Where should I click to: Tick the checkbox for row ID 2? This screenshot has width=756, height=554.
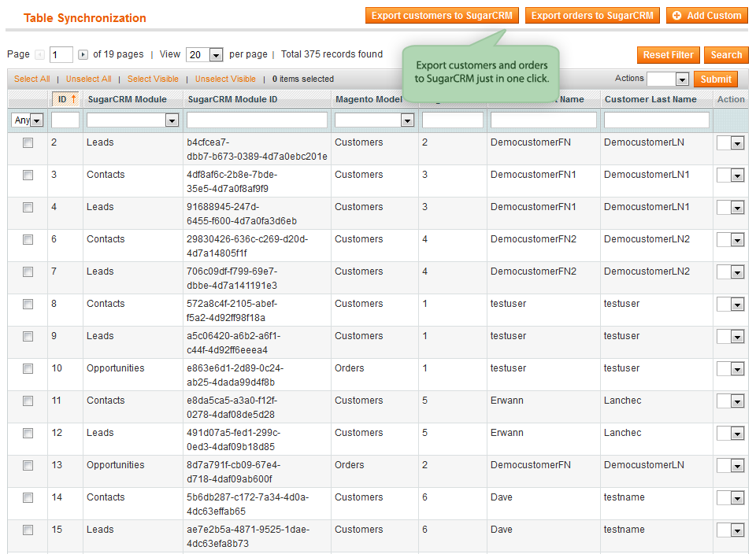coord(28,143)
